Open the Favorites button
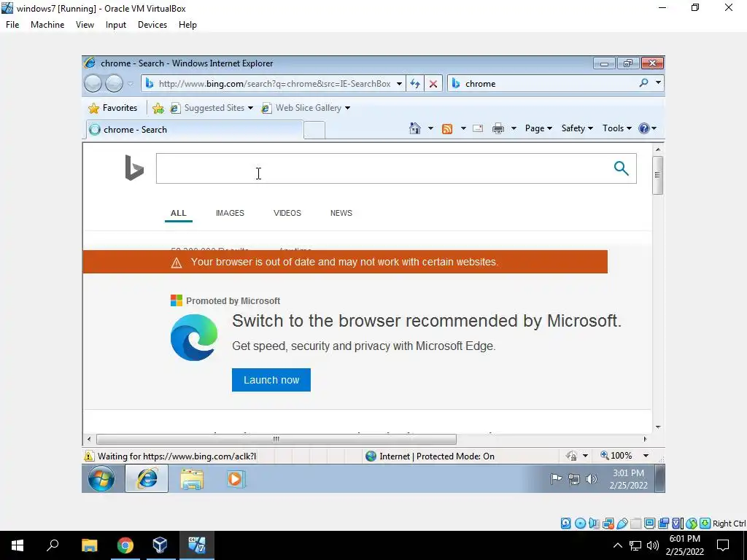This screenshot has width=747, height=560. coord(113,108)
